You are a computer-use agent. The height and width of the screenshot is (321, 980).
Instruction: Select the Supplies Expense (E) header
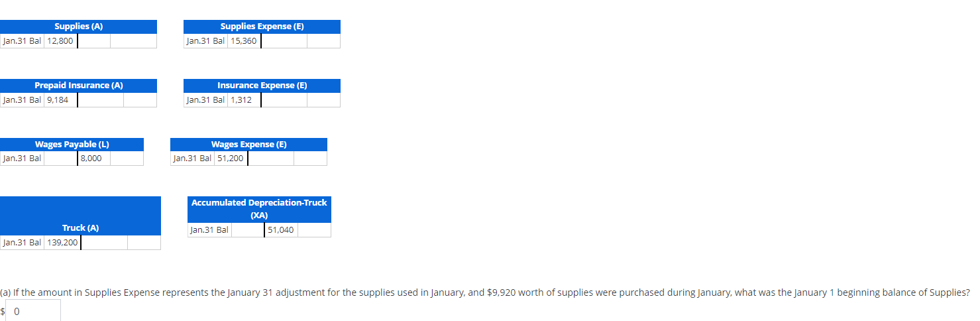pos(262,27)
